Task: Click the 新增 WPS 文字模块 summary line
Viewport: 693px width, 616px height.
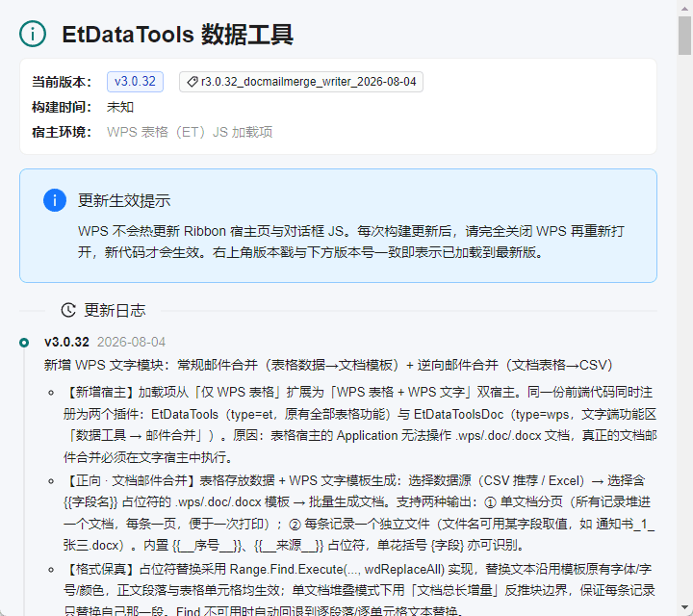Action: click(328, 365)
